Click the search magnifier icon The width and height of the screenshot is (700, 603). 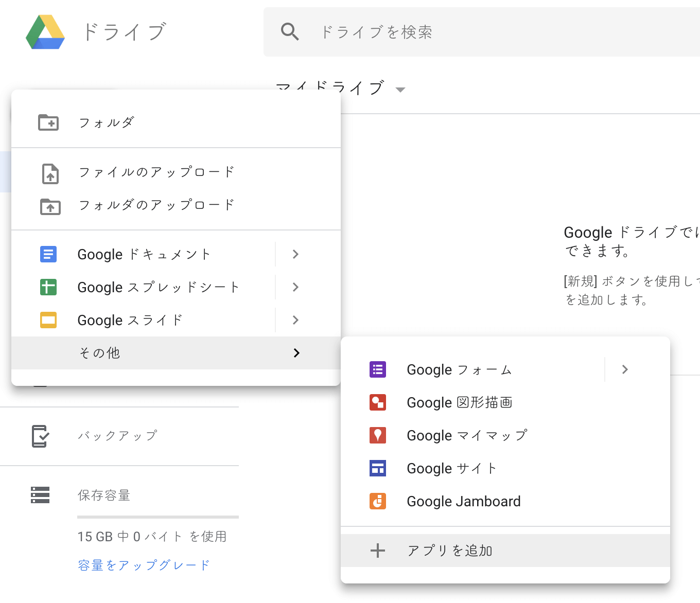pyautogui.click(x=290, y=32)
